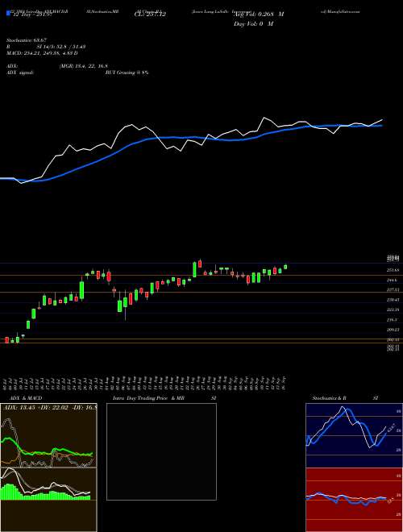Click the BUY Growing @ 8% signal text
Image resolution: width=403 pixels, height=532 pixels.
[127, 73]
